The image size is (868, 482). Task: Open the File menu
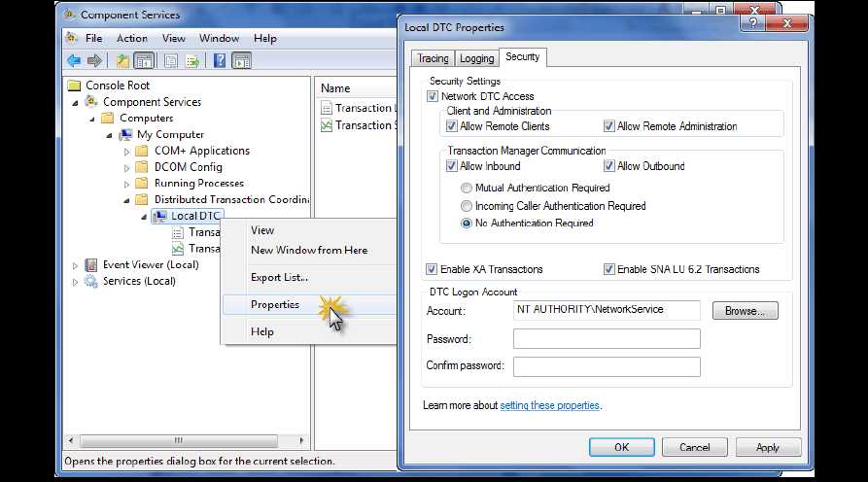tap(93, 38)
